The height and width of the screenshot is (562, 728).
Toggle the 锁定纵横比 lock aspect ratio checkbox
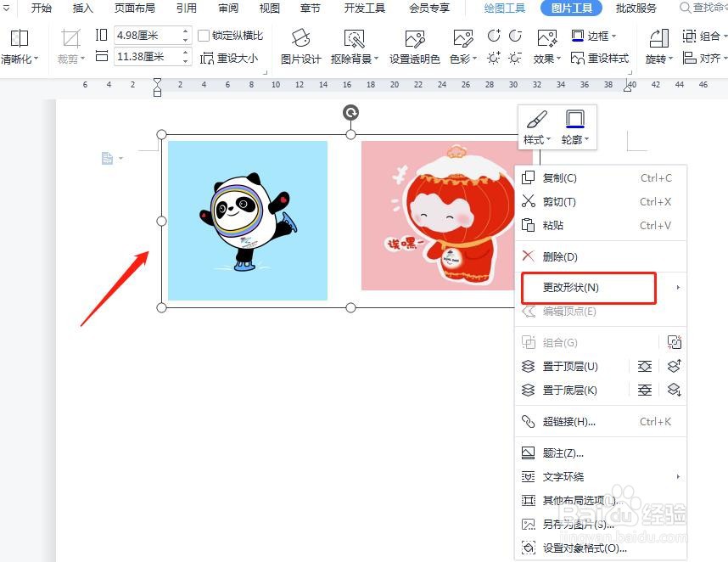point(204,36)
